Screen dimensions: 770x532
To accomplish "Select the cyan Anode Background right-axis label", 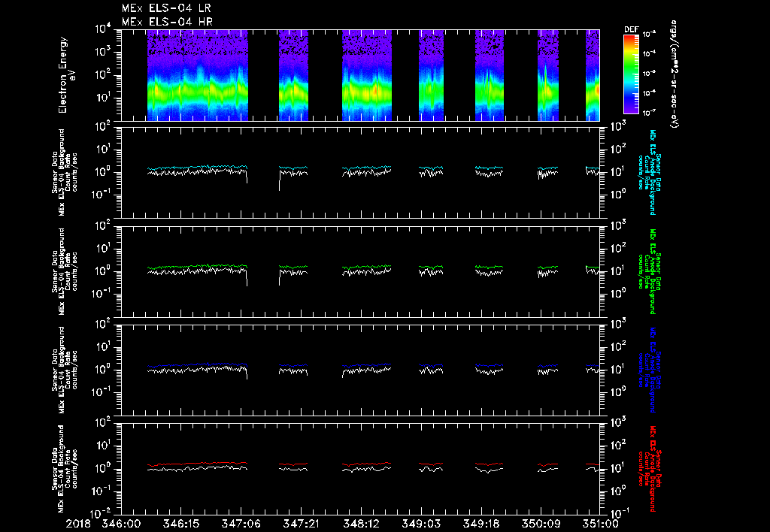I will [x=649, y=172].
